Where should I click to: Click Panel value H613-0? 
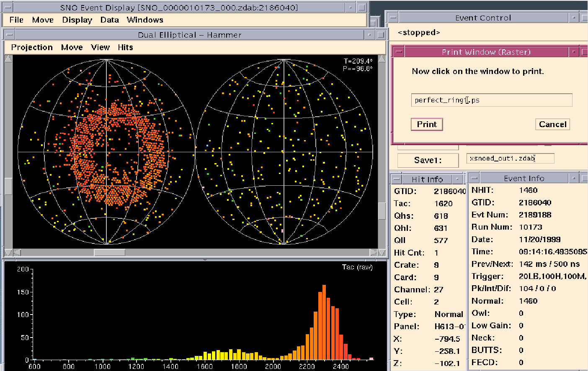(450, 326)
